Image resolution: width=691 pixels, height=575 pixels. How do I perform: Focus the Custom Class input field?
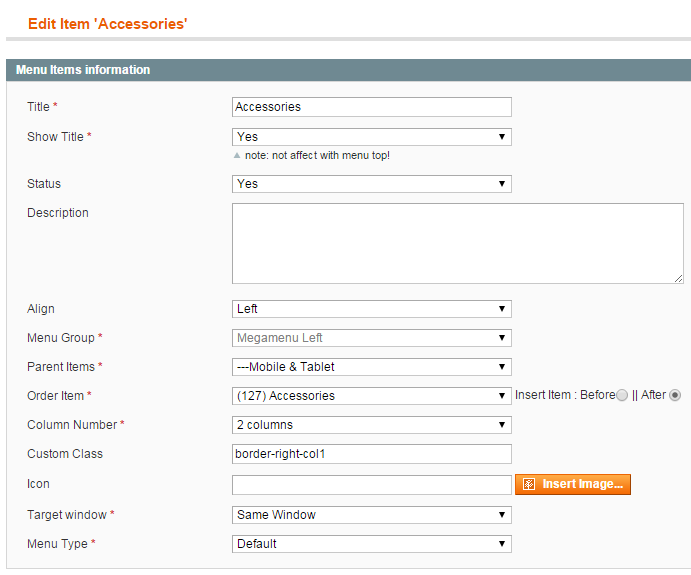(372, 454)
